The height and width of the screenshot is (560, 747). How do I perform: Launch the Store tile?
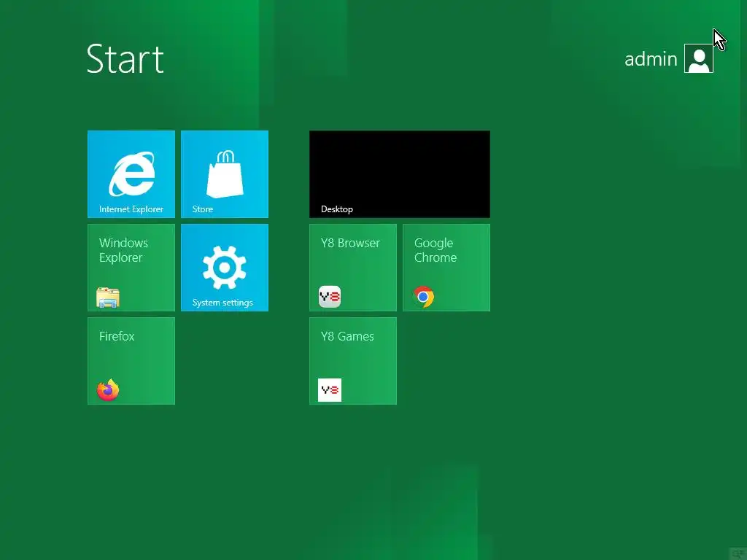[x=225, y=174]
